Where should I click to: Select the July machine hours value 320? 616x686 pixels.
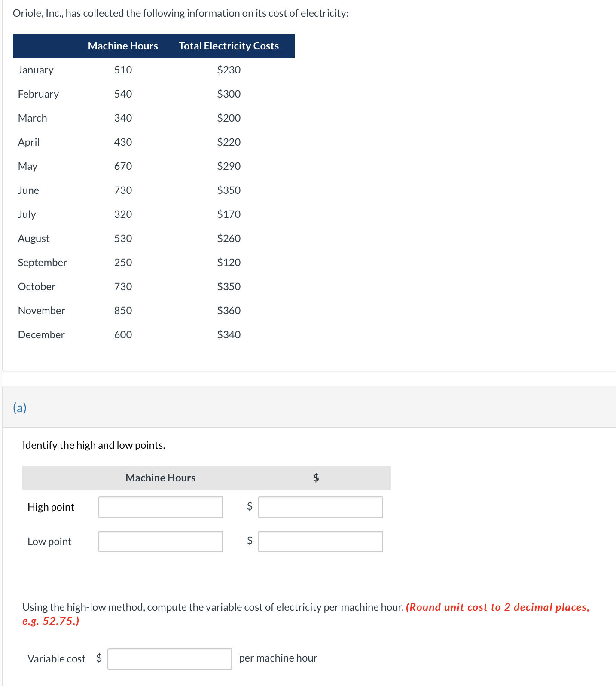click(123, 214)
